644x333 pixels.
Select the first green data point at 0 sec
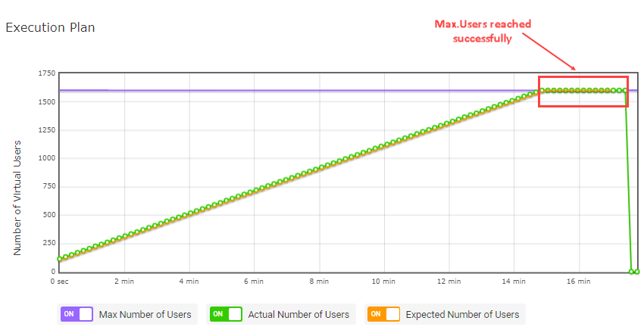pos(60,259)
